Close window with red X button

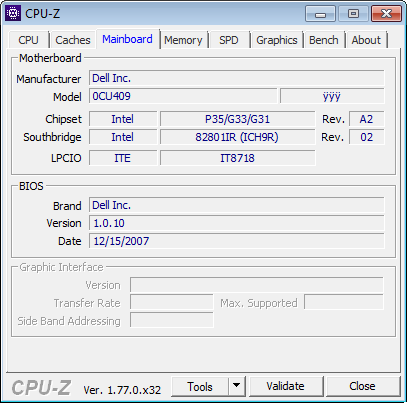386,14
